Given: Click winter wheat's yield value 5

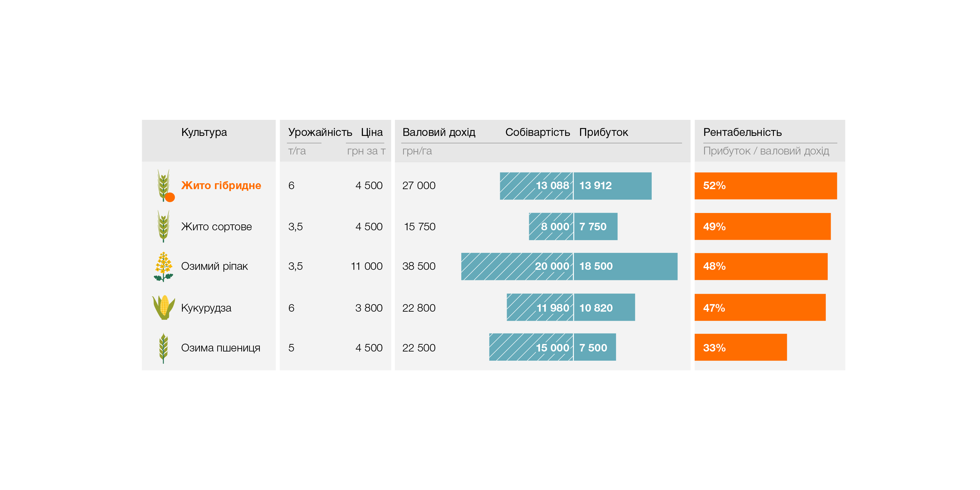Looking at the screenshot, I should pyautogui.click(x=291, y=348).
